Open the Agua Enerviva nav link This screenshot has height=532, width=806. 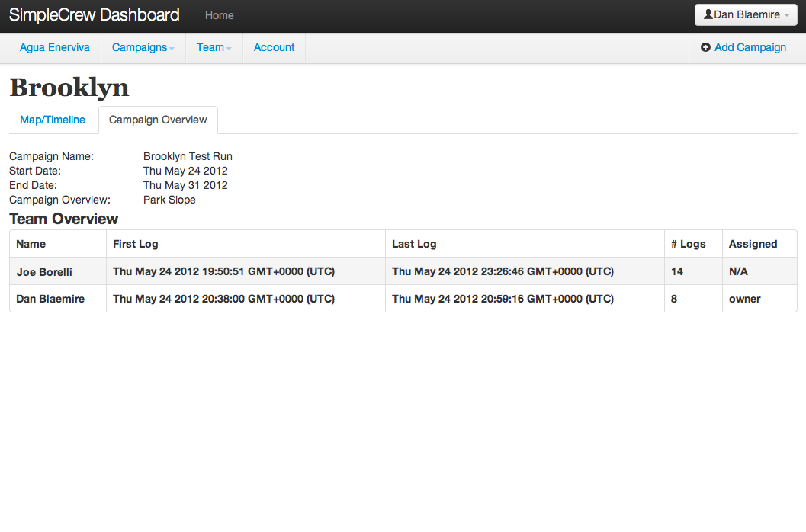click(54, 48)
